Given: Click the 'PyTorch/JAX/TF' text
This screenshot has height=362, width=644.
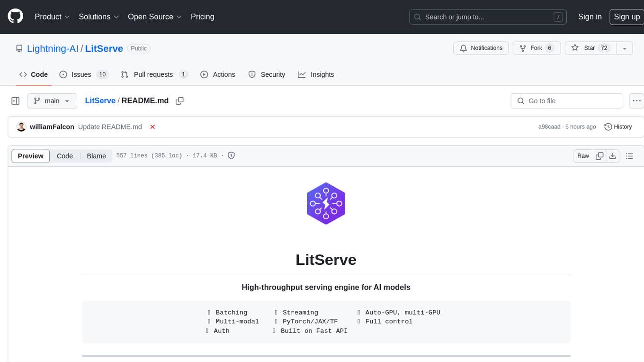Looking at the screenshot, I should point(310,321).
